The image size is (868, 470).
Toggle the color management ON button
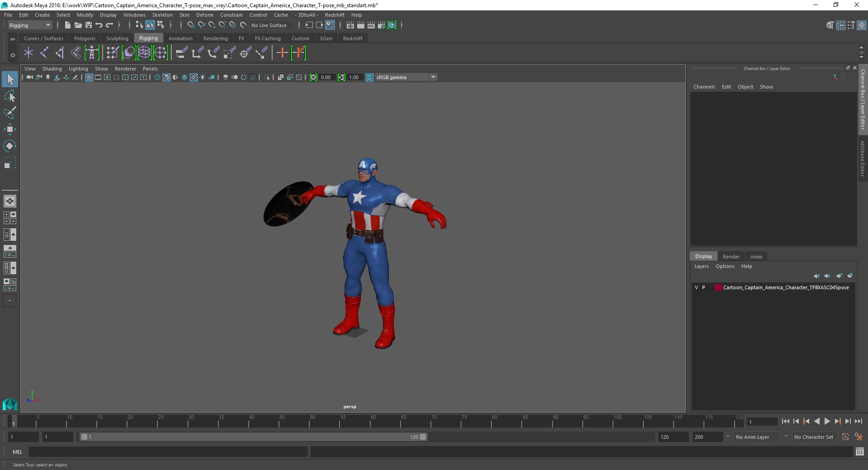click(369, 77)
